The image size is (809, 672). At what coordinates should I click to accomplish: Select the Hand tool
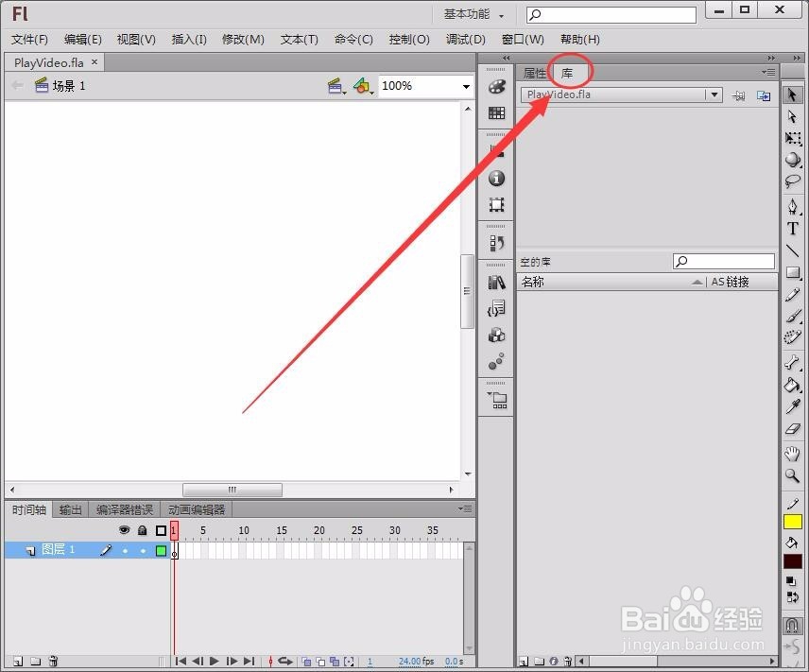pyautogui.click(x=793, y=454)
